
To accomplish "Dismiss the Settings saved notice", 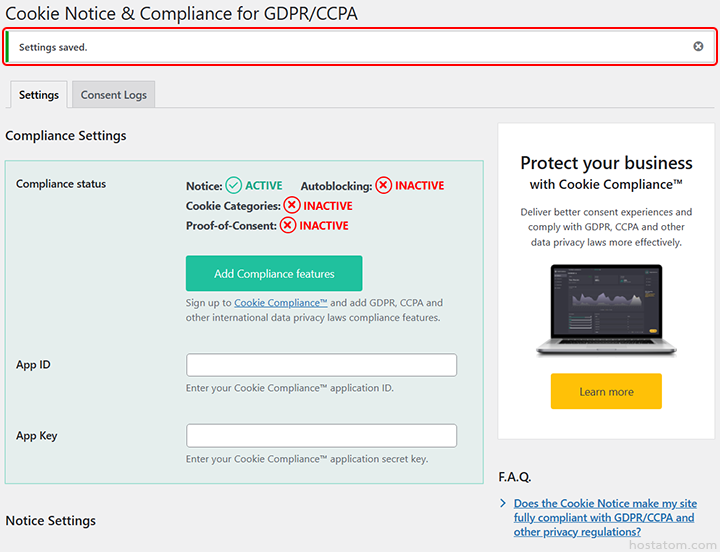I will [x=698, y=47].
